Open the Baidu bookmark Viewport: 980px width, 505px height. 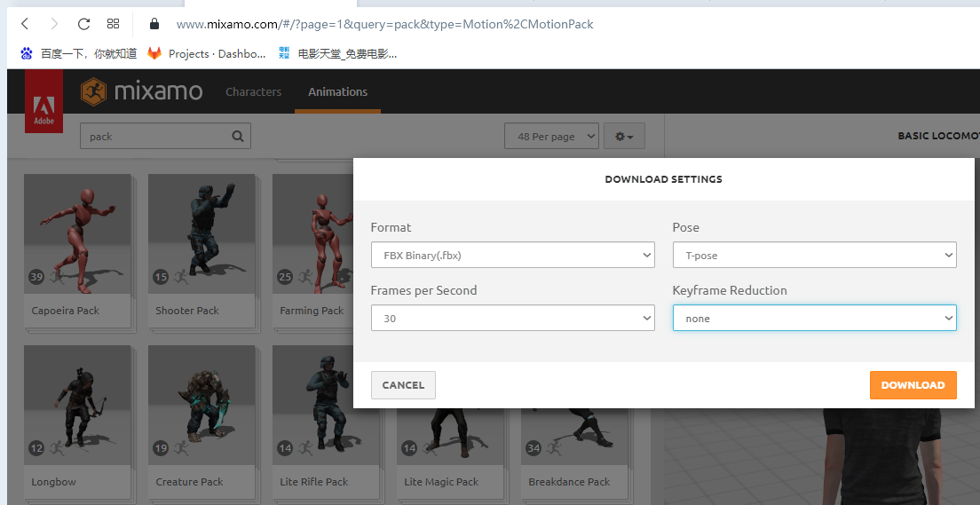(79, 54)
